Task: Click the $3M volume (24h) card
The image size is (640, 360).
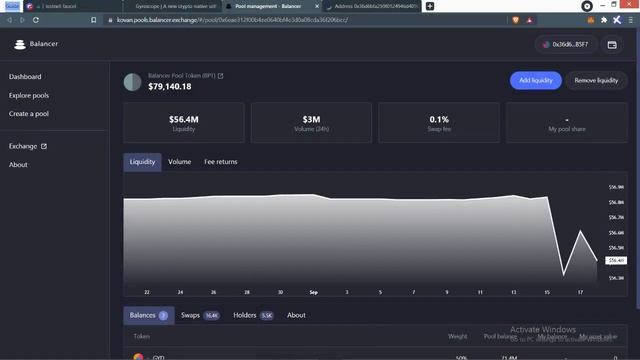Action: [311, 123]
